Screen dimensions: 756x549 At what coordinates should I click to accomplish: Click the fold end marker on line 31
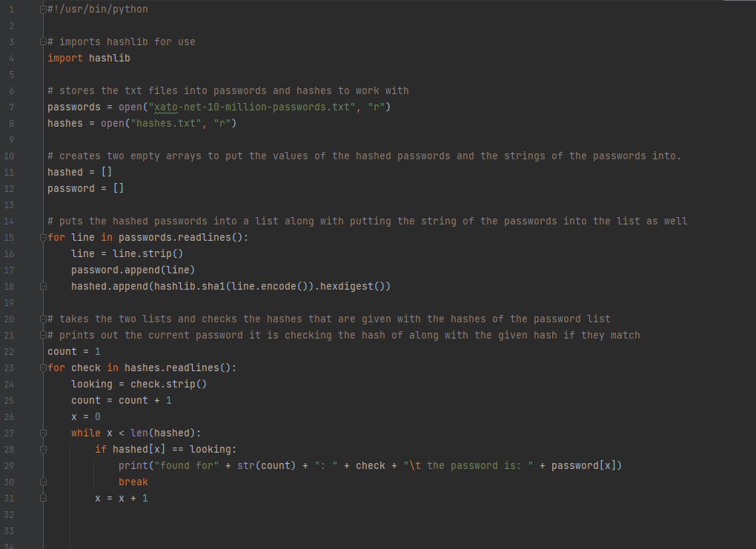pos(43,498)
